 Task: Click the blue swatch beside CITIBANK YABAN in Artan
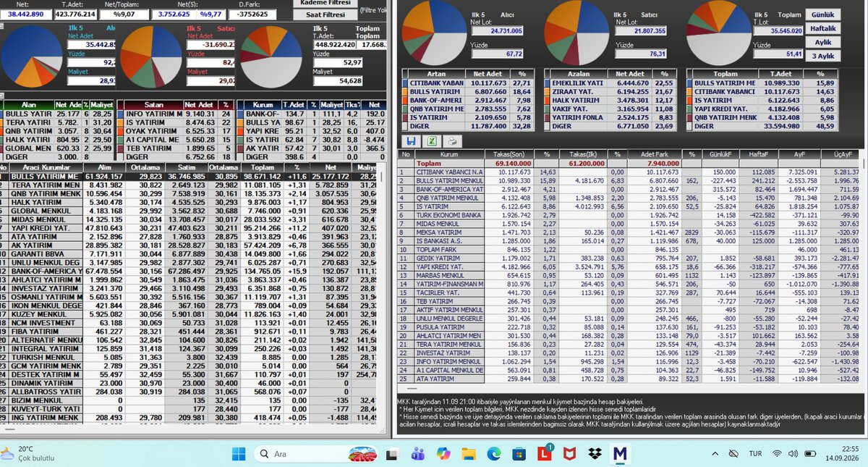pyautogui.click(x=405, y=83)
